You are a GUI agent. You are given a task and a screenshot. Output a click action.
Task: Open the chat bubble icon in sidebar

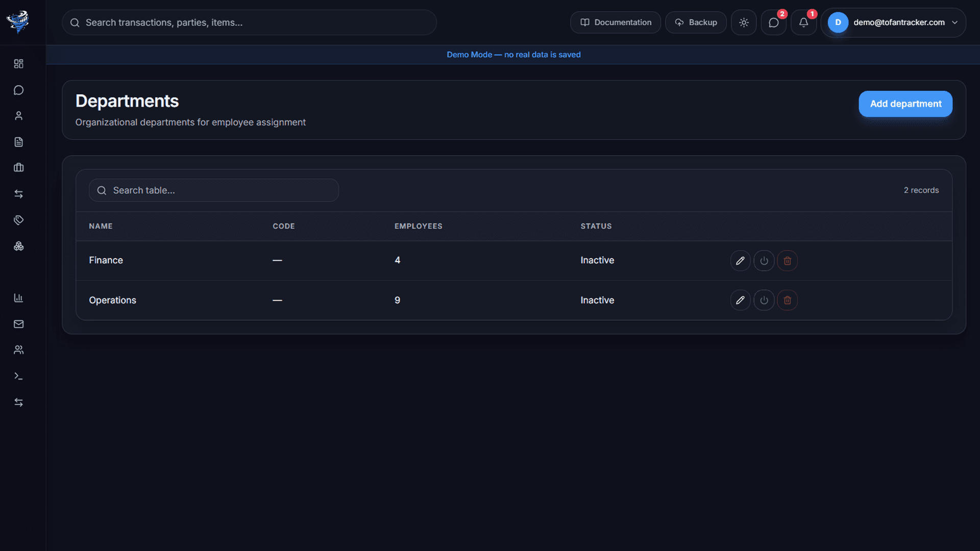(18, 90)
